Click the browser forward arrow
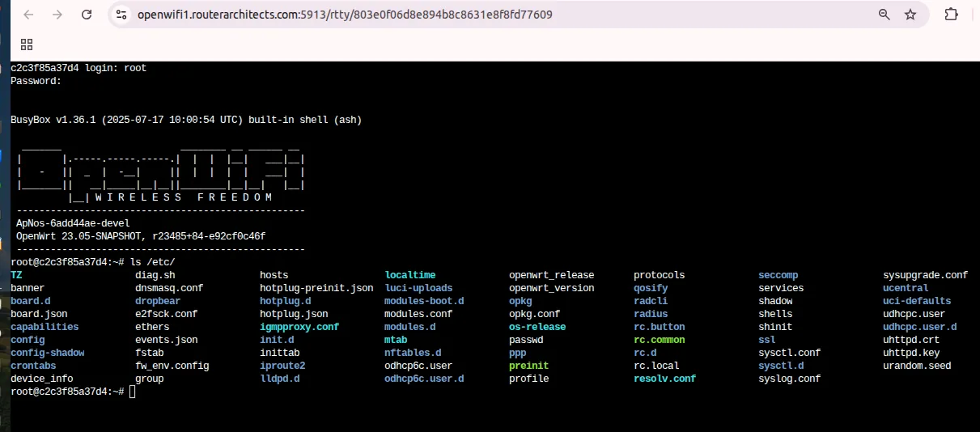The width and height of the screenshot is (980, 432). pos(57,15)
